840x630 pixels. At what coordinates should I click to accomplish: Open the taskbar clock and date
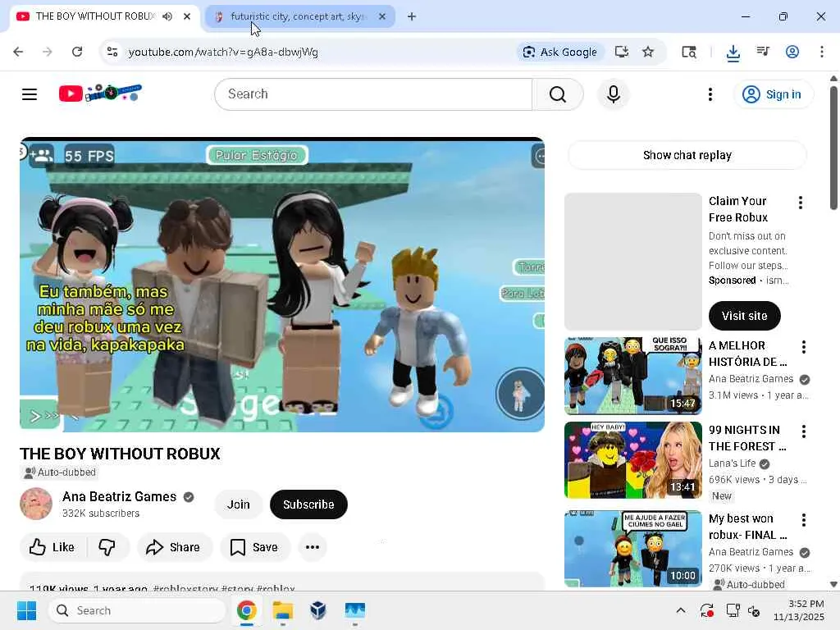(799, 610)
